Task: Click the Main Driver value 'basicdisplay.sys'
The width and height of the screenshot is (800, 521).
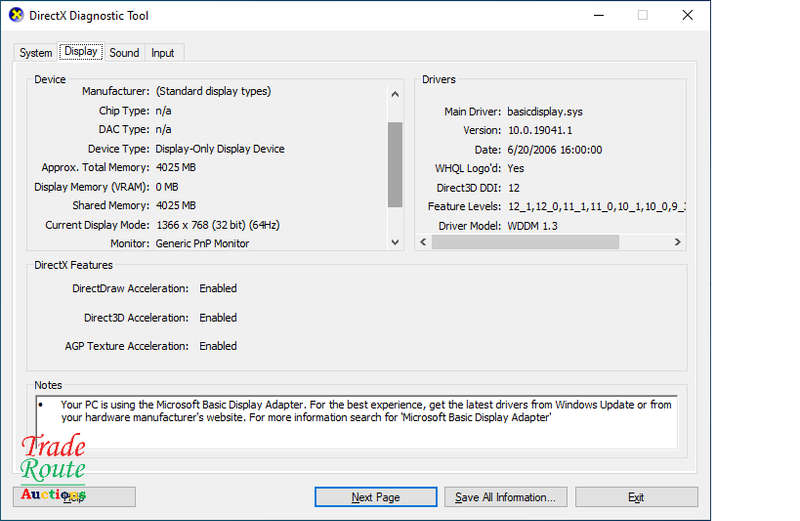Action: pos(545,112)
